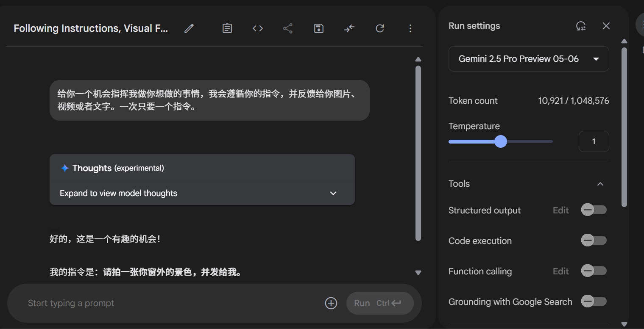Open the Gemini 2.5 Pro model dropdown
644x329 pixels.
tap(529, 59)
